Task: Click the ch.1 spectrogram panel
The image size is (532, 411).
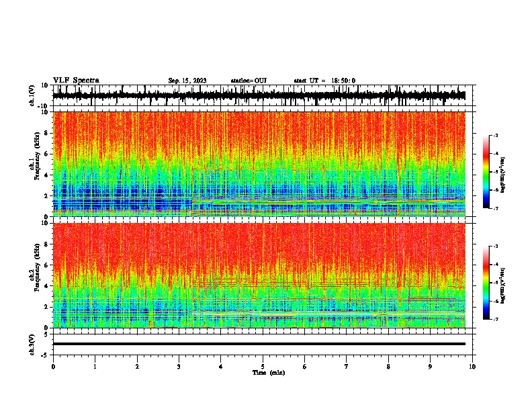Action: click(x=259, y=164)
